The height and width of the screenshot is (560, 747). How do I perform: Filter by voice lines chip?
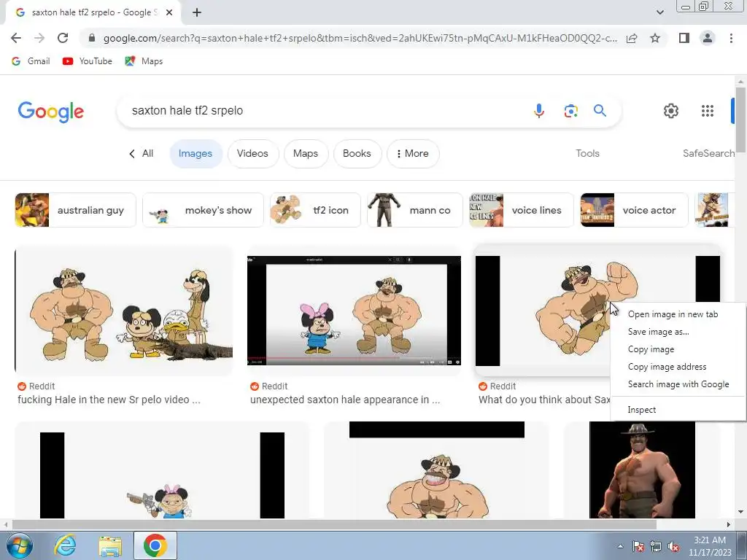click(x=521, y=210)
